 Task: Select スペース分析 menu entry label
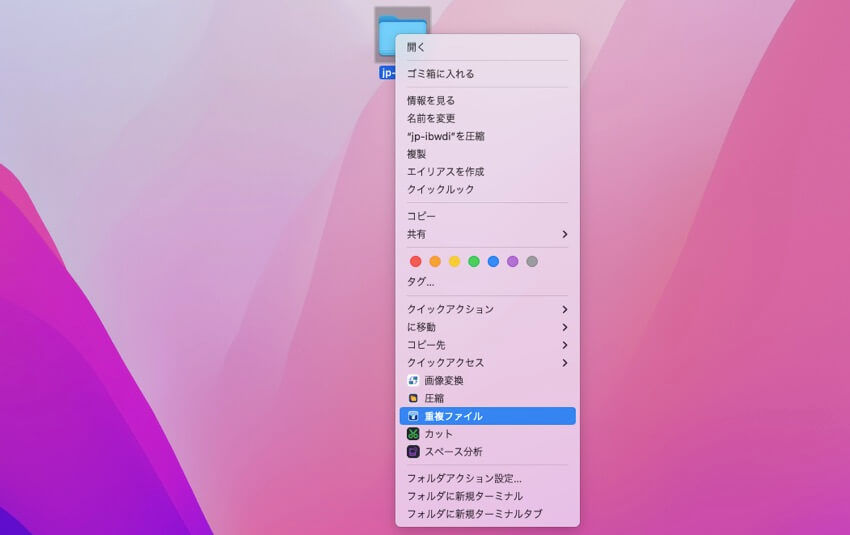tap(453, 452)
